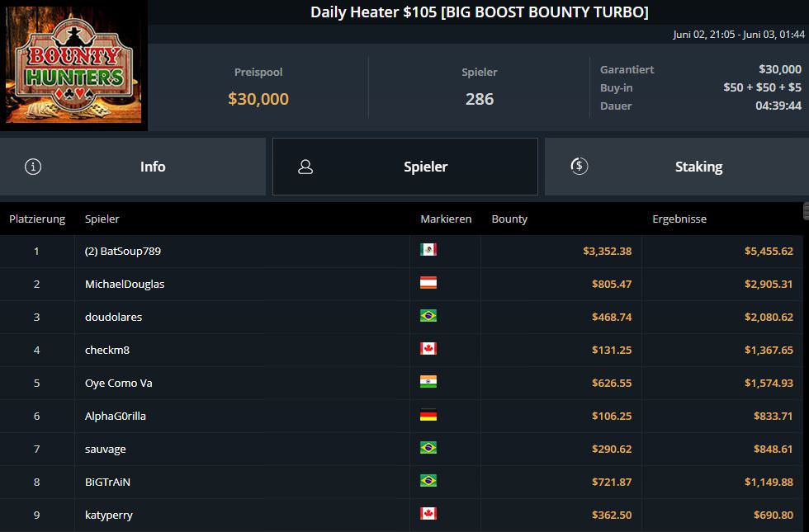Click the Brazil flag beside doudolares
This screenshot has width=809, height=532.
pyautogui.click(x=428, y=315)
